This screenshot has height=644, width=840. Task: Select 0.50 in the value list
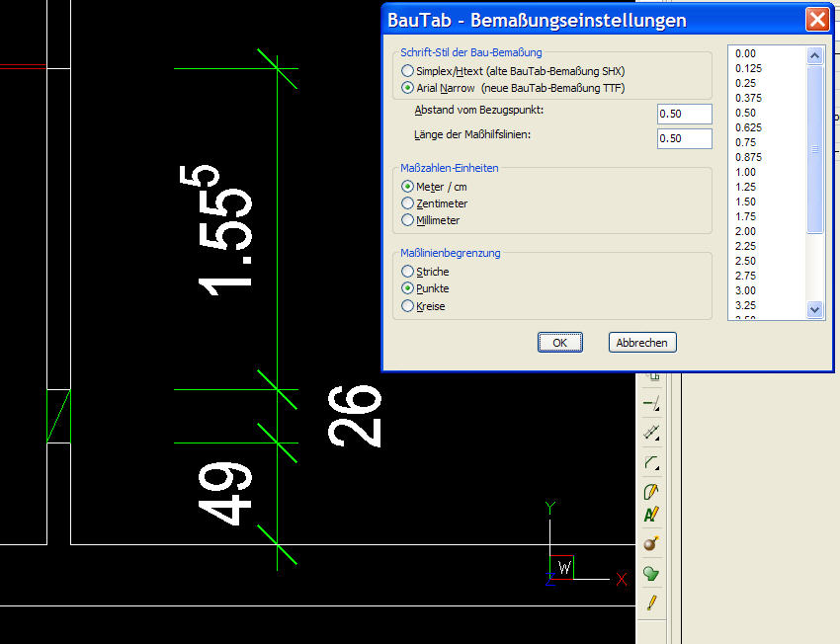point(746,113)
